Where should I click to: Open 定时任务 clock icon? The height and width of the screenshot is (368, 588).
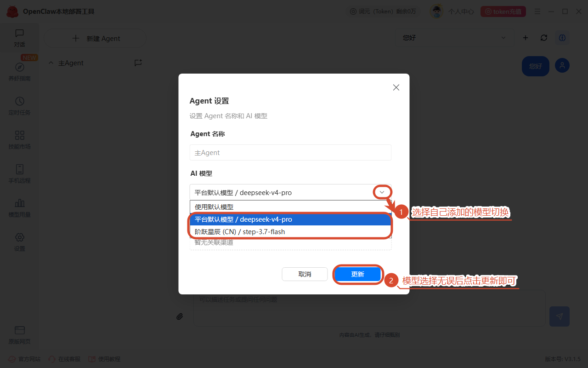click(x=19, y=101)
